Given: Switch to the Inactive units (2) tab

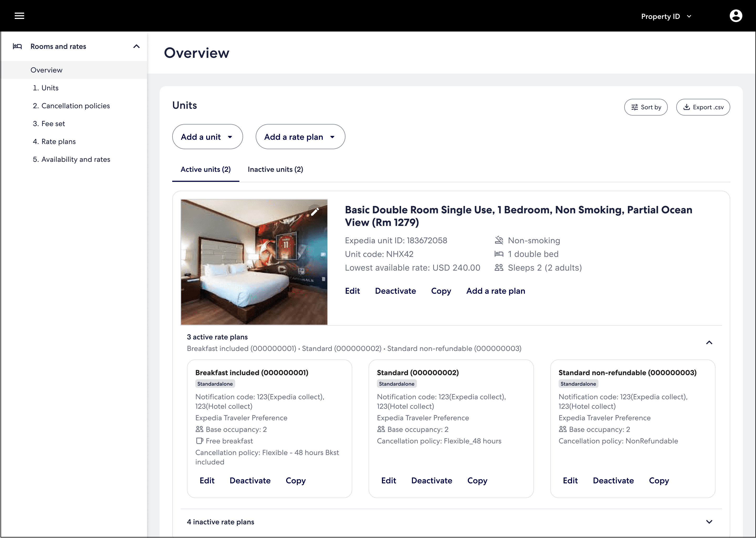Looking at the screenshot, I should pyautogui.click(x=275, y=169).
